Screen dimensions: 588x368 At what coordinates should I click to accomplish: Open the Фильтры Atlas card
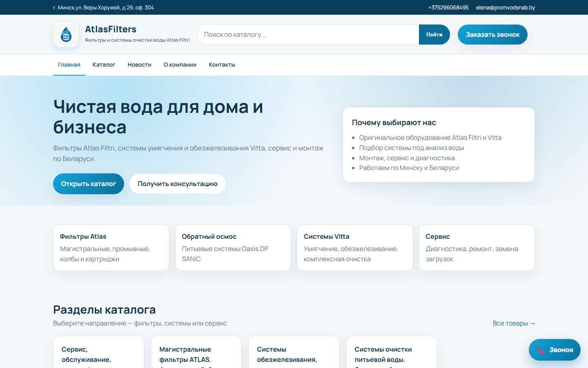(x=111, y=248)
